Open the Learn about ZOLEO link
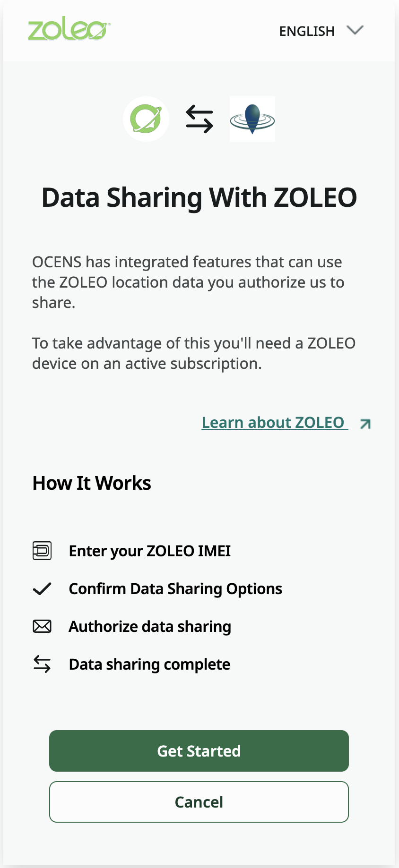 [x=275, y=423]
